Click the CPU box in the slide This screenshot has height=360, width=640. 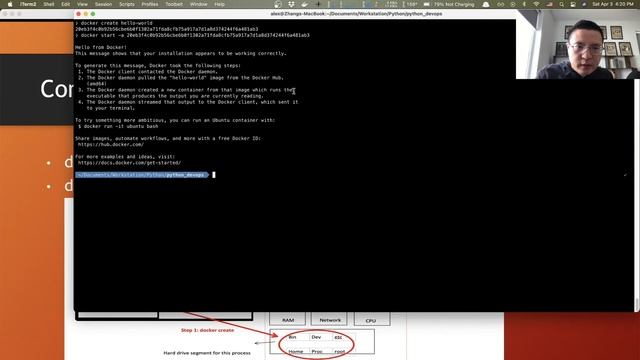(371, 320)
